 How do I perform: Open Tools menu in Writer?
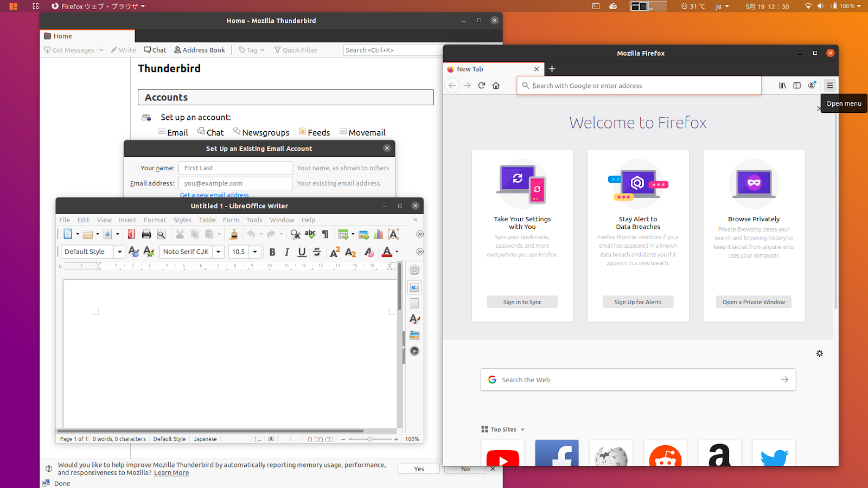coord(254,220)
